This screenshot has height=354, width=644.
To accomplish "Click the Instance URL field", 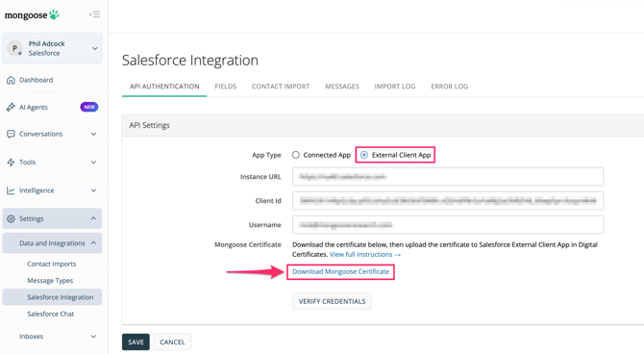I will pyautogui.click(x=448, y=177).
